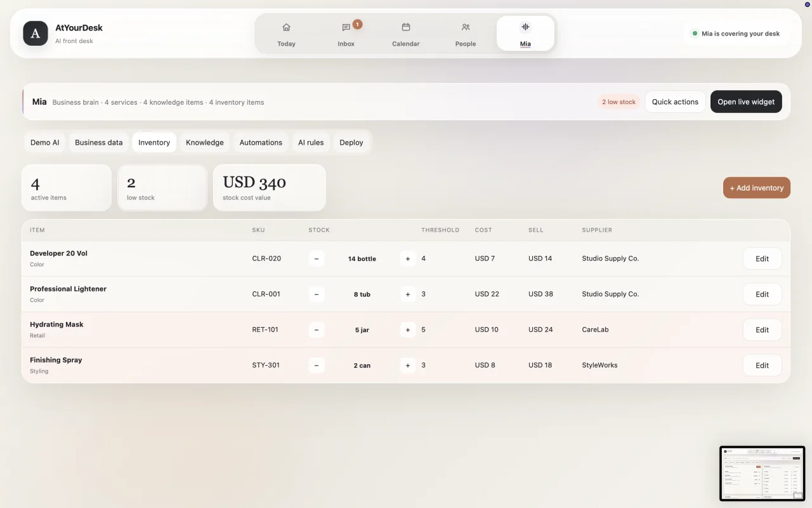The image size is (812, 508).
Task: Edit the Professional Lightener item
Action: (x=762, y=294)
